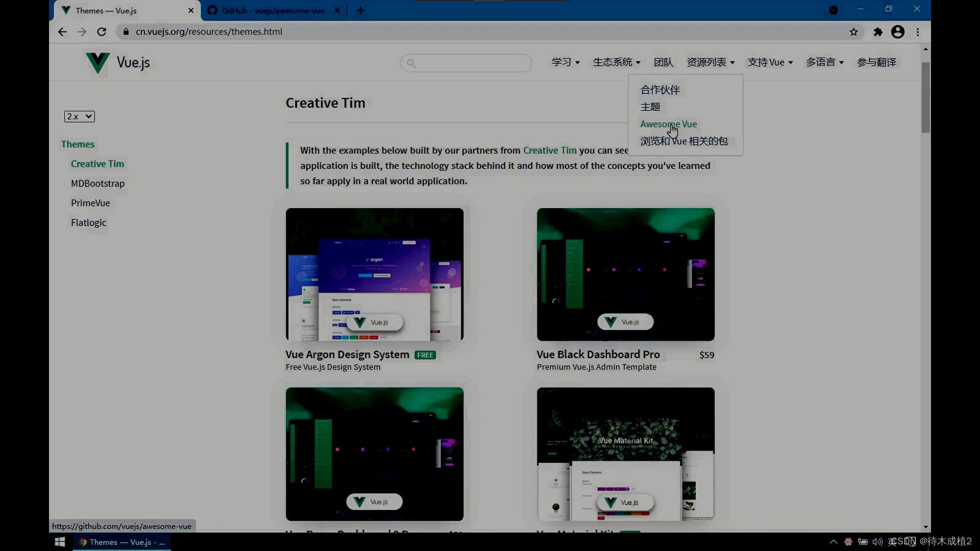Expand the 支持 Vue navigation dropdown

(x=770, y=62)
